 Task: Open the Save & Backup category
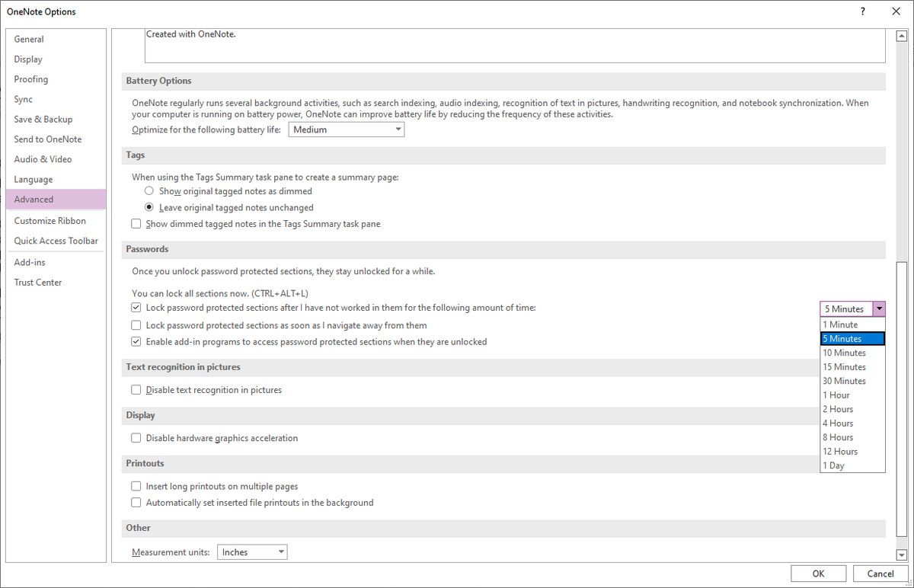tap(43, 119)
